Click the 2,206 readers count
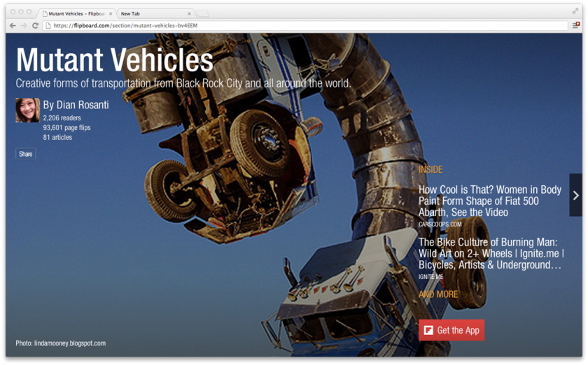The width and height of the screenshot is (588, 365). [62, 117]
